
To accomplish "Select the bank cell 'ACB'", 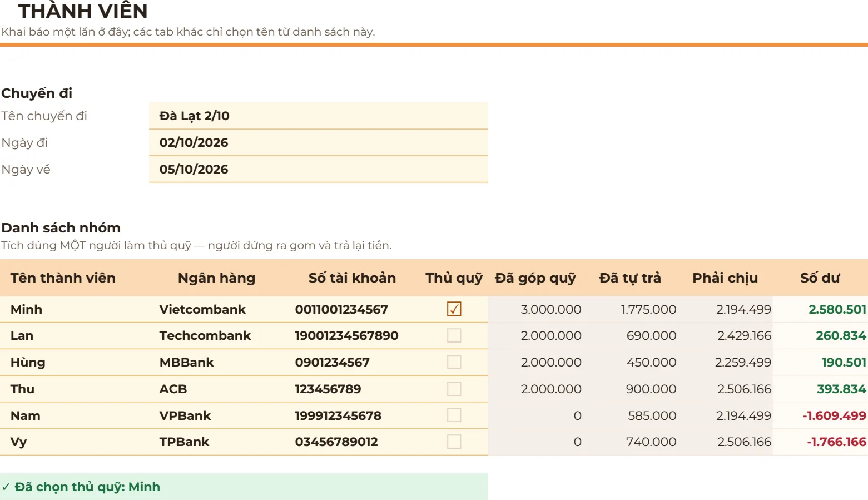I will [217, 389].
